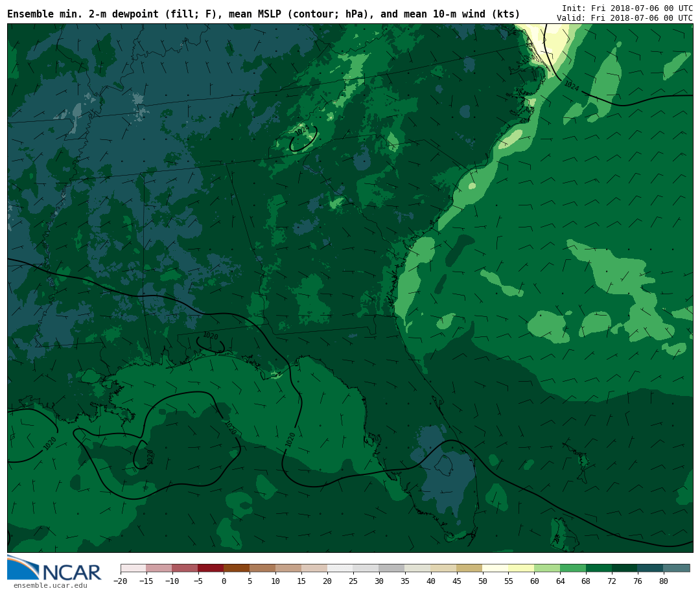Click the 50 colorbar tick label

(483, 581)
